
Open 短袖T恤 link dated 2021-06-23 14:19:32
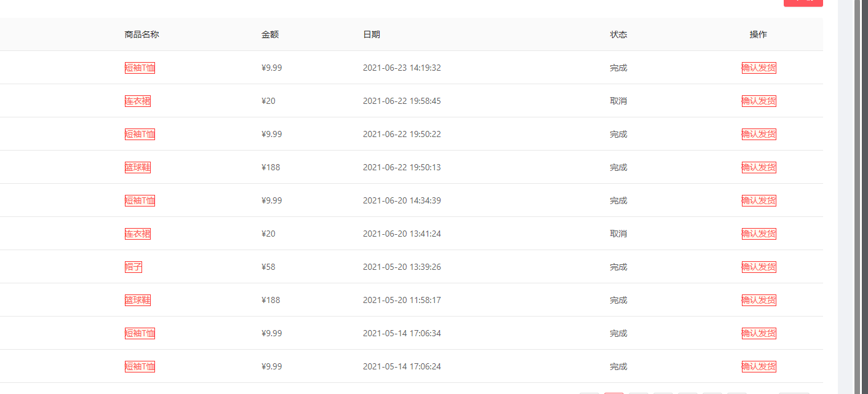(140, 68)
